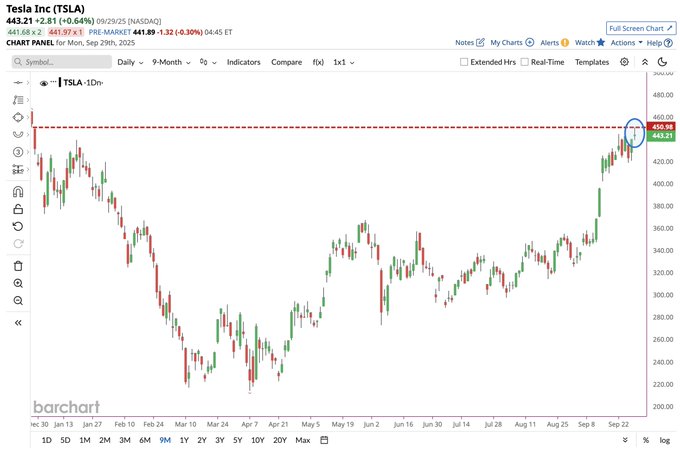
Task: Open the My Charts link
Action: [512, 42]
